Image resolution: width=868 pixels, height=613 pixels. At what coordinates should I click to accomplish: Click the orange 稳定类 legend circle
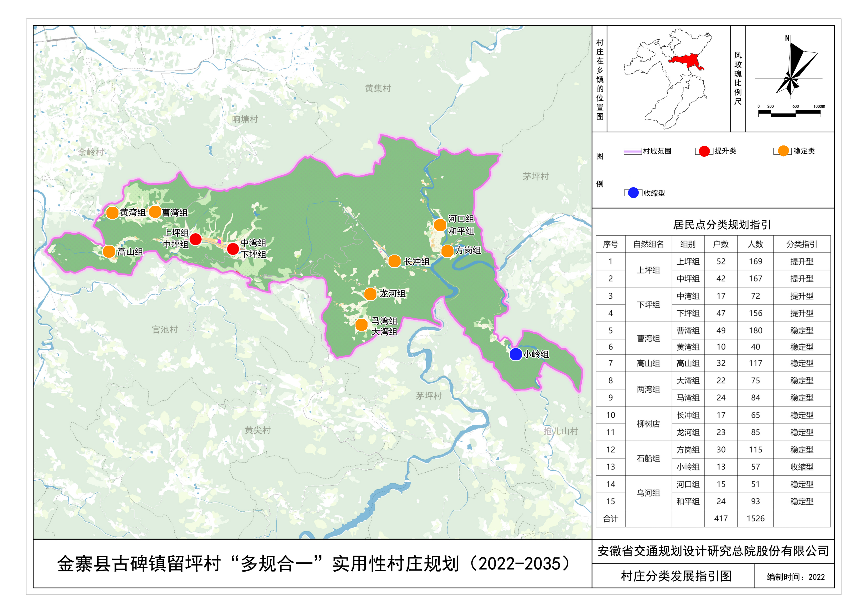coord(783,151)
